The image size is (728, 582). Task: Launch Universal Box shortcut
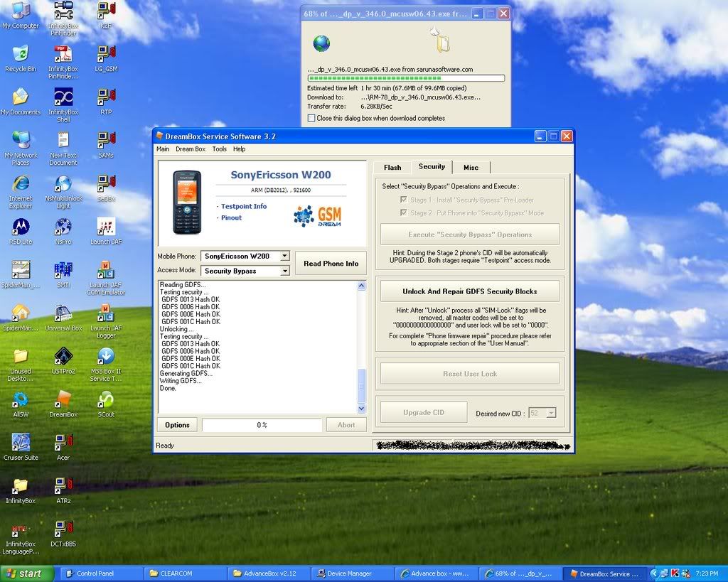(63, 317)
